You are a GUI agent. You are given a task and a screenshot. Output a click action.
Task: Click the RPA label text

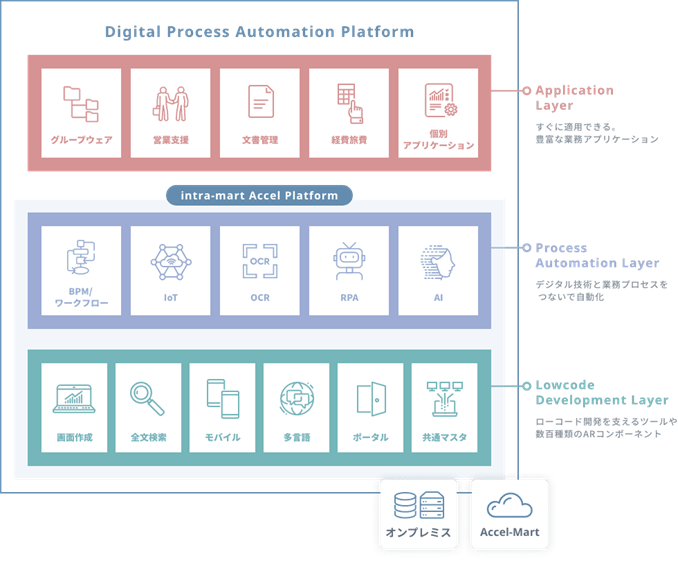click(349, 298)
